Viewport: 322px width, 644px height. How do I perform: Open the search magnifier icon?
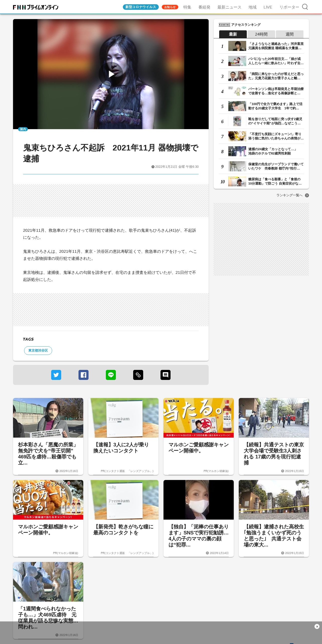(x=305, y=7)
